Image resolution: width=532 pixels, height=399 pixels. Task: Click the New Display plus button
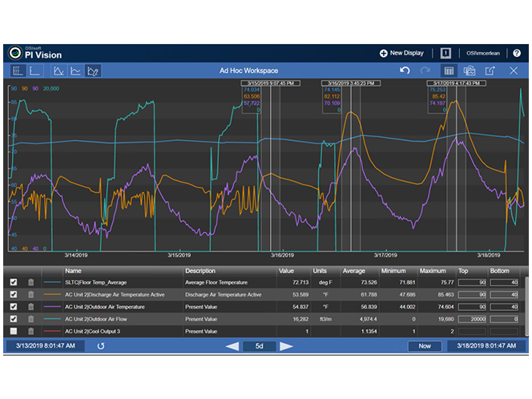[401, 53]
